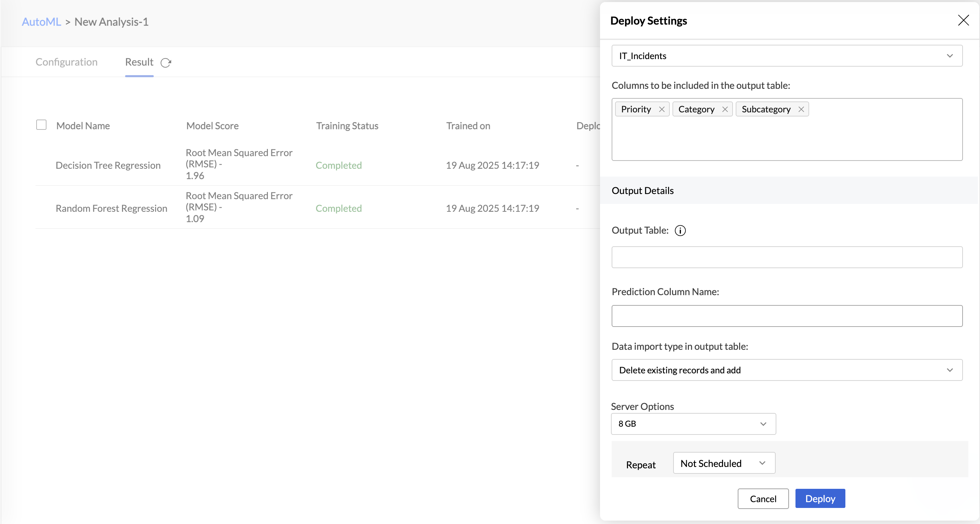Viewport: 980px width, 524px height.
Task: Click the Output Table info icon
Action: click(680, 231)
